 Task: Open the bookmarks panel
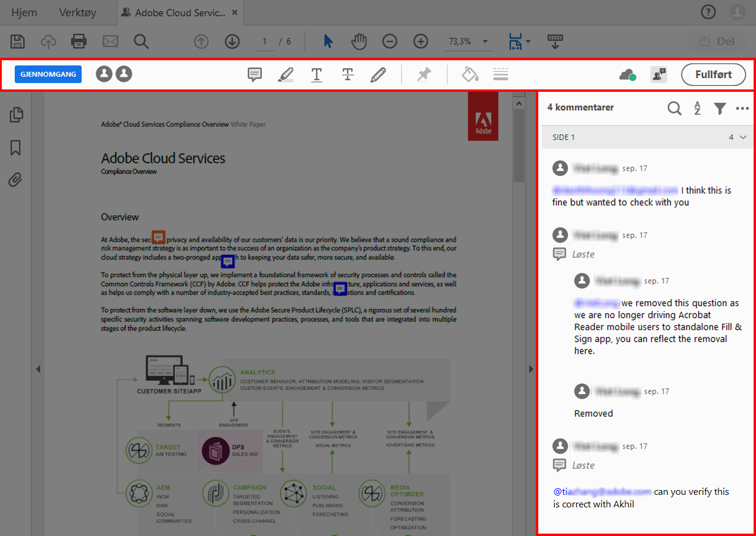[x=16, y=147]
